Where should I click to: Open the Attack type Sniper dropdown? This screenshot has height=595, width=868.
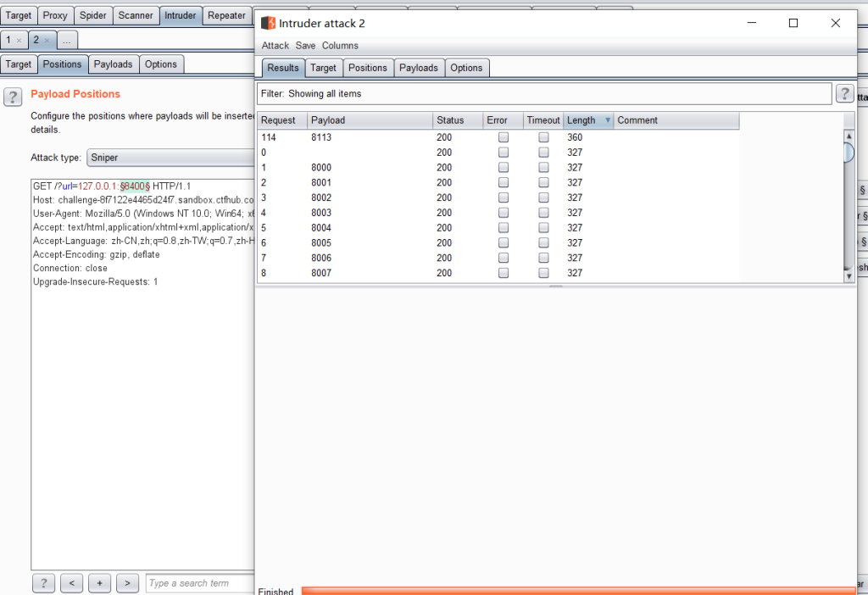[170, 158]
